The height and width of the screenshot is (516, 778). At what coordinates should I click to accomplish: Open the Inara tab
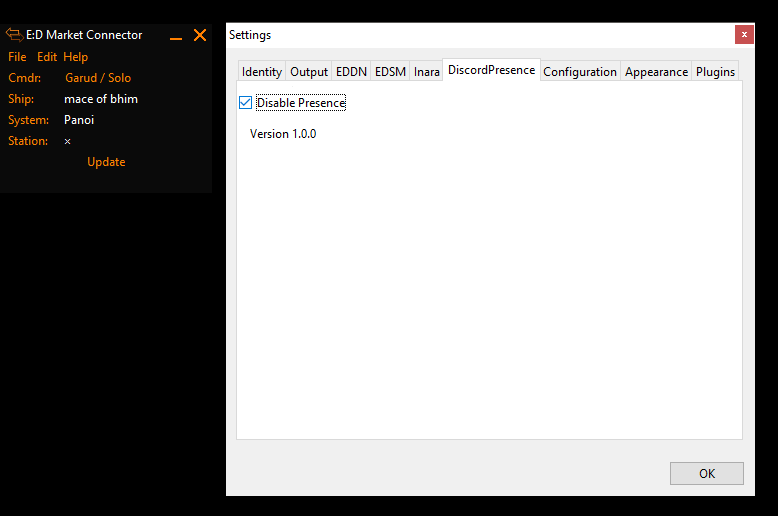coord(427,72)
